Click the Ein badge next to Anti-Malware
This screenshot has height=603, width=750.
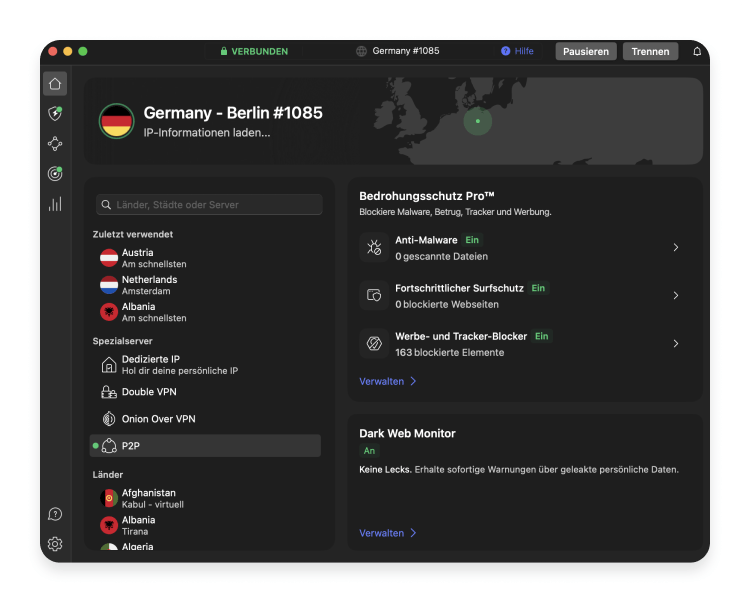472,240
